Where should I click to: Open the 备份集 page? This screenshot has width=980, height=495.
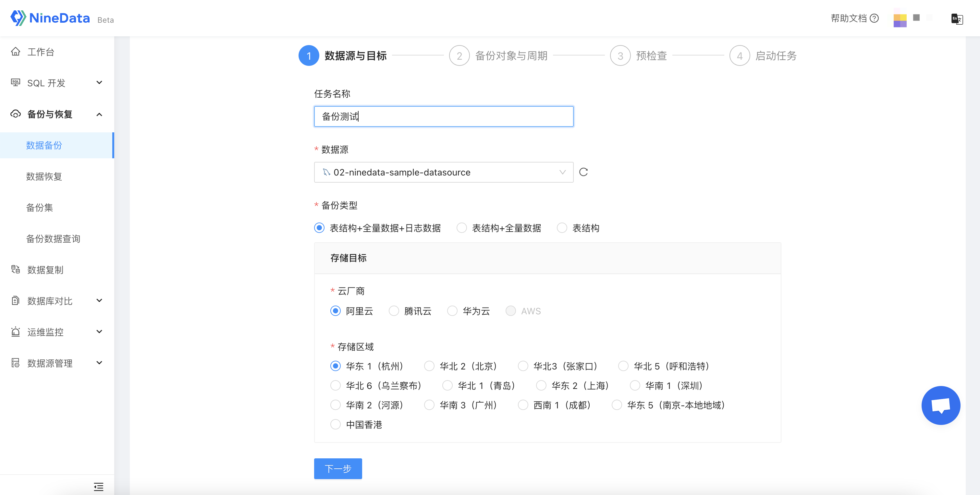39,208
